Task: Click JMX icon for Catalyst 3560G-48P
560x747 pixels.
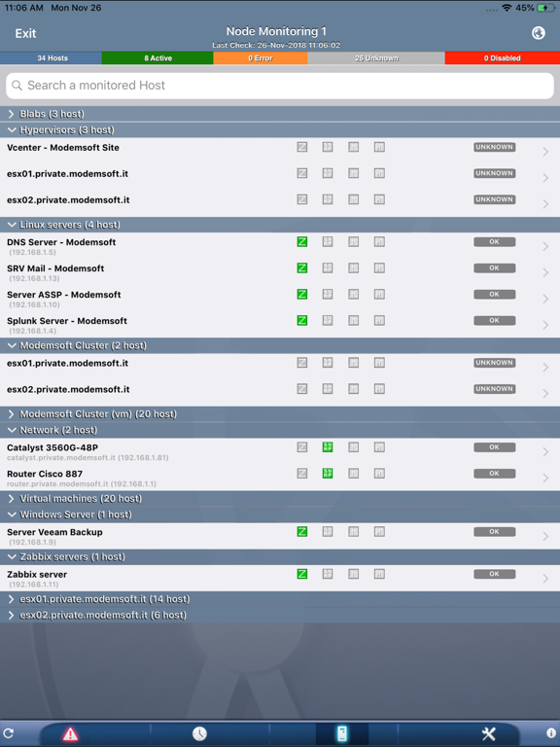Action: [353, 447]
